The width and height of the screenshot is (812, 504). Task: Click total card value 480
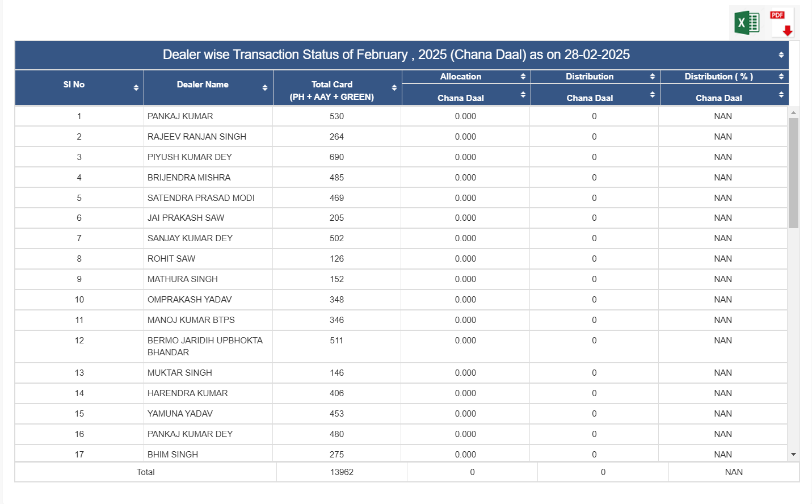(336, 434)
